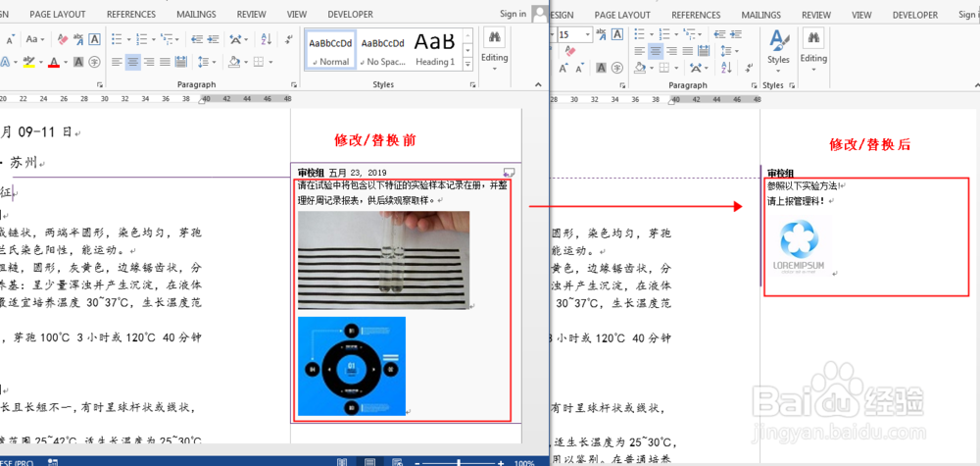Apply bullets list in right Word window
The height and width of the screenshot is (466, 980).
(x=639, y=34)
